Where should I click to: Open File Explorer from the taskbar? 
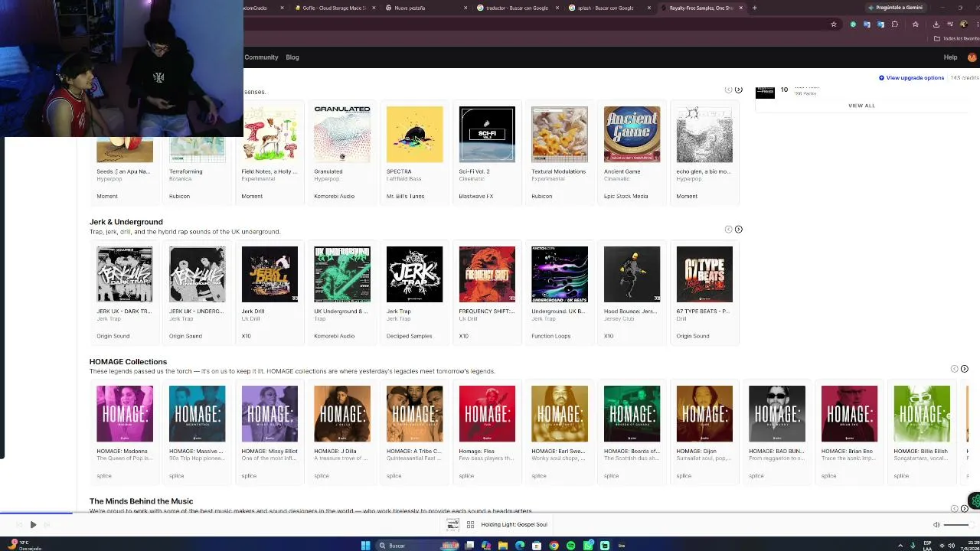coord(503,546)
